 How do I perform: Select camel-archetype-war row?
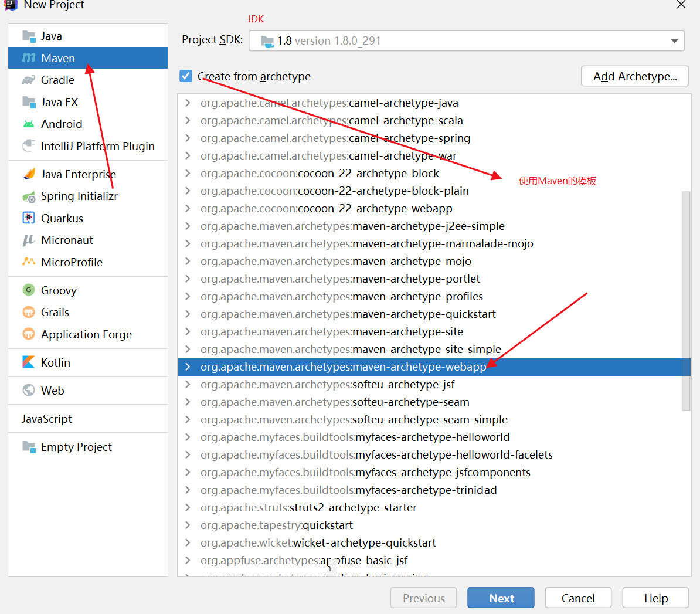pyautogui.click(x=434, y=156)
